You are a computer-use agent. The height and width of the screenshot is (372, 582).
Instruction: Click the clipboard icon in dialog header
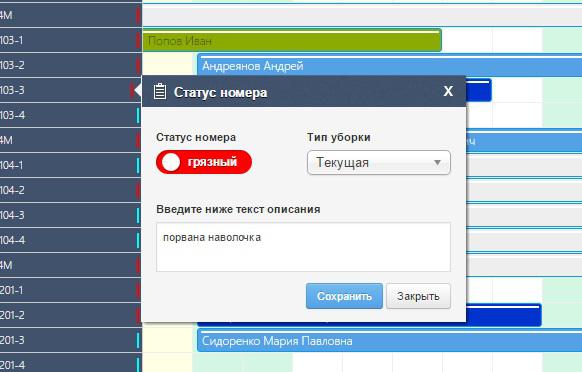pos(160,91)
